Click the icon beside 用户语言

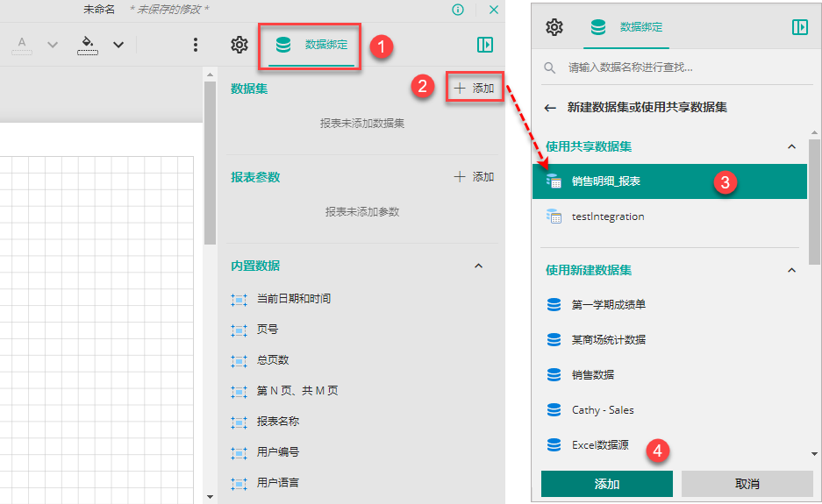pyautogui.click(x=239, y=484)
